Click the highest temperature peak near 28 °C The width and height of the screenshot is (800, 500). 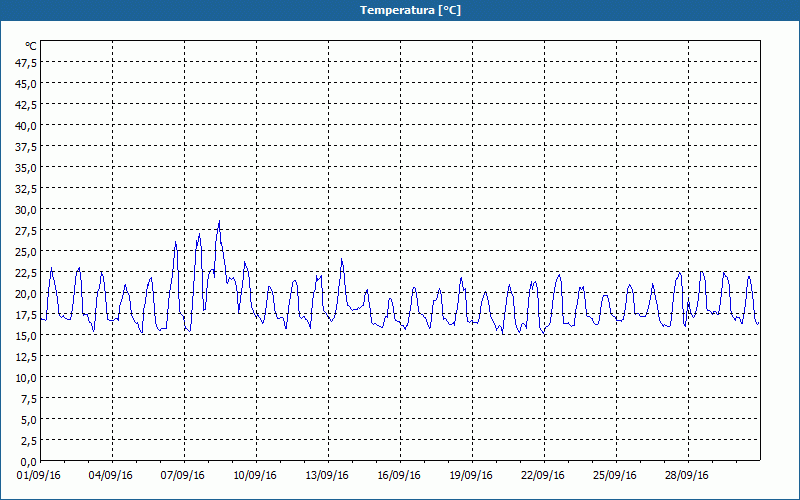click(219, 221)
